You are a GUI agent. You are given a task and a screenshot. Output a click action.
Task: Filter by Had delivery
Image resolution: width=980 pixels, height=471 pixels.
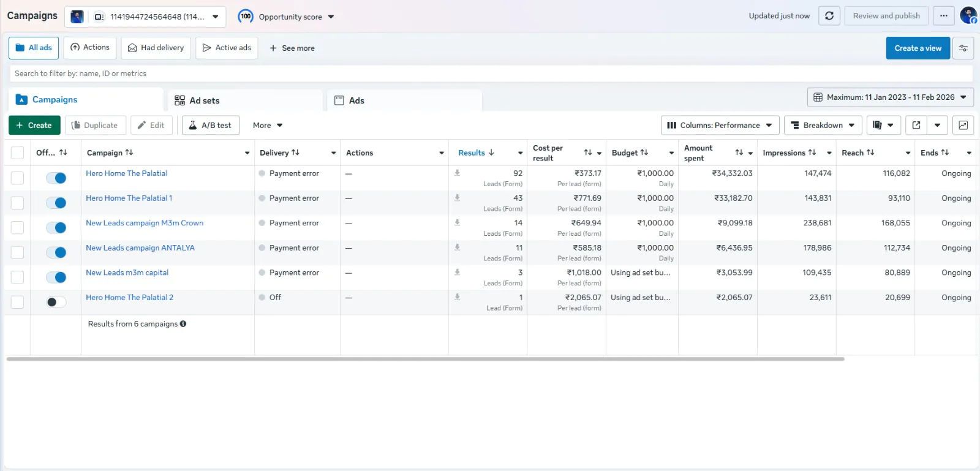coord(156,48)
